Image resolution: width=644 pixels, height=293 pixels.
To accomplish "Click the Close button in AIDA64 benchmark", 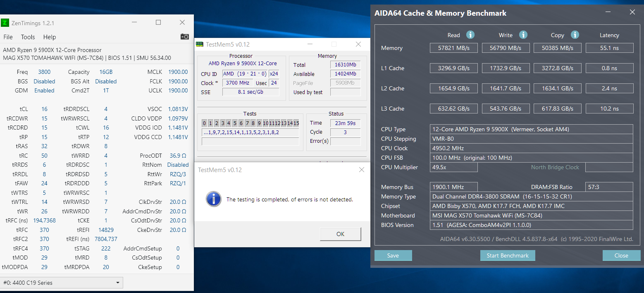I will coord(621,255).
